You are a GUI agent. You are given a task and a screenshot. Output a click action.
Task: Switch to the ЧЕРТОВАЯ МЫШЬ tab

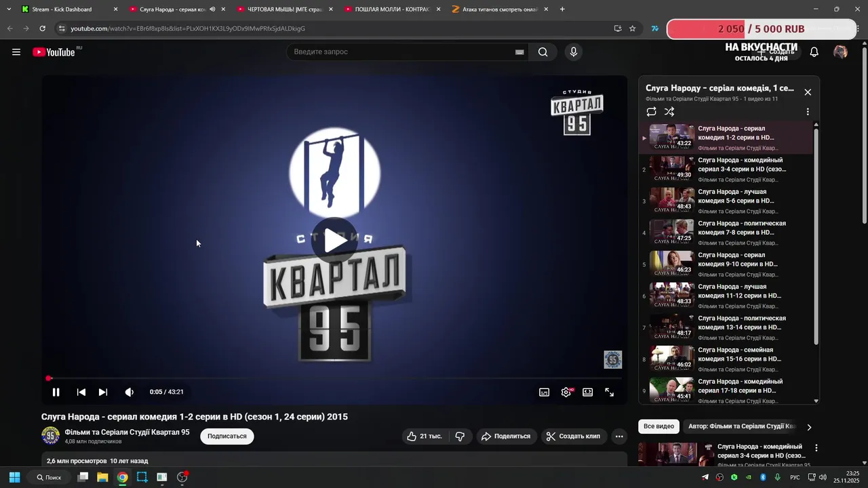pyautogui.click(x=285, y=9)
